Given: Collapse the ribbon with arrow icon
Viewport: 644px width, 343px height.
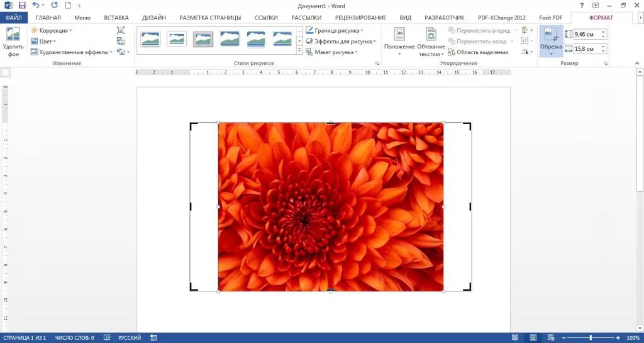Looking at the screenshot, I should [637, 64].
